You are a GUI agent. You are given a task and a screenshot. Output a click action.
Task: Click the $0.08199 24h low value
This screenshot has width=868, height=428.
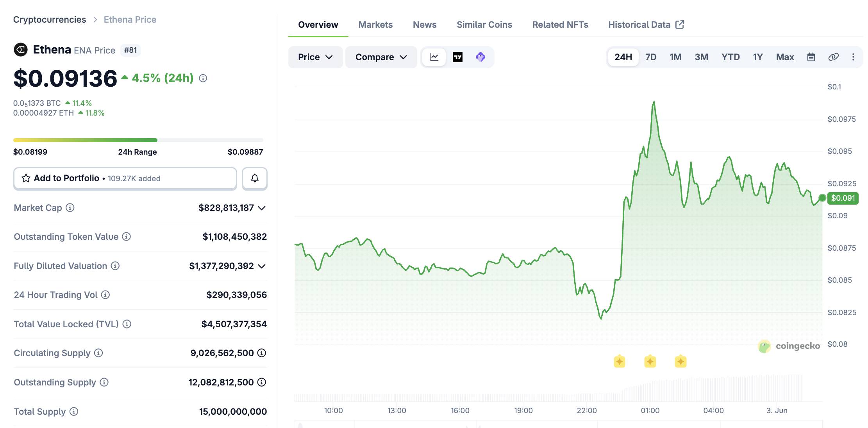30,152
